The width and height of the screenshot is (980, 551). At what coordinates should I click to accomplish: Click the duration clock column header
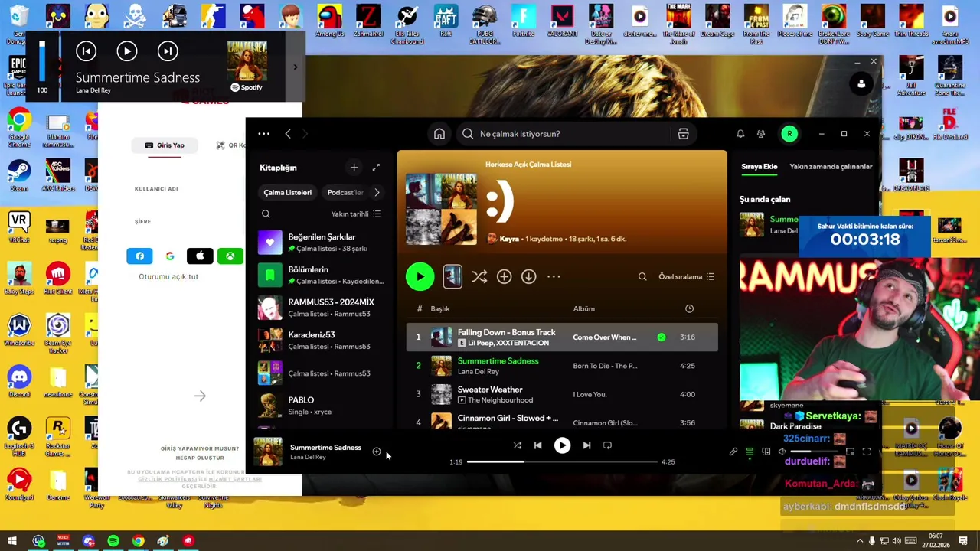[x=689, y=308]
